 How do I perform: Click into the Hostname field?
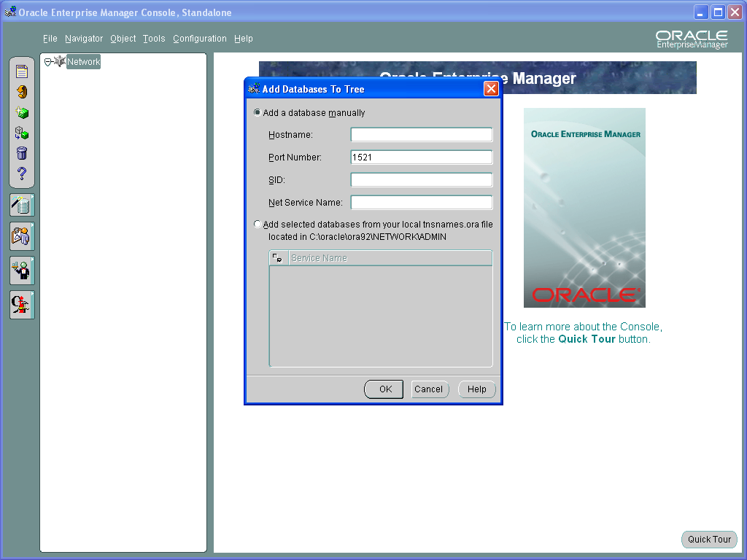[x=422, y=135]
